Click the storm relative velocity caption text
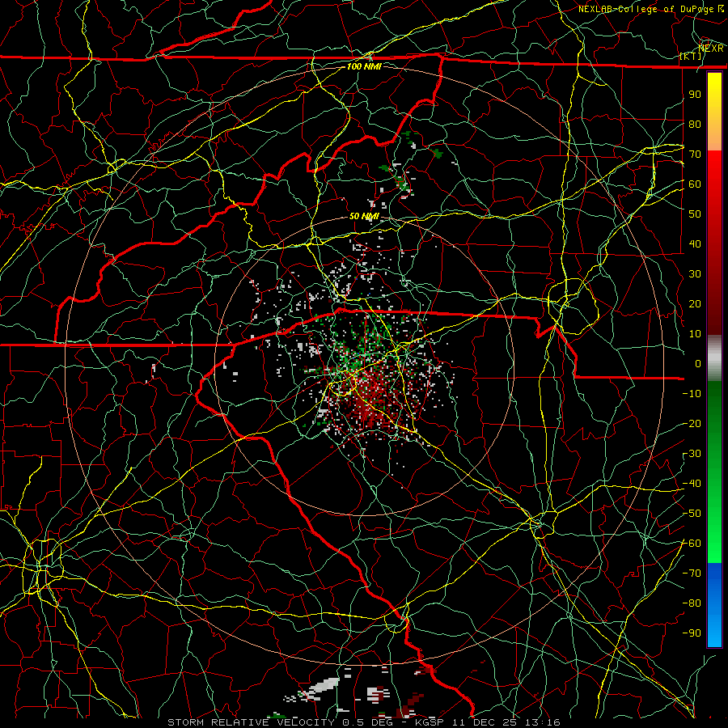Image resolution: width=728 pixels, height=728 pixels. coord(364,722)
